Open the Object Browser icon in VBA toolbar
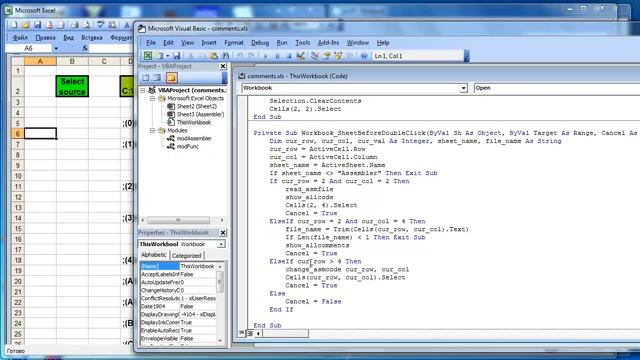This screenshot has height=360, width=640. 338,56
